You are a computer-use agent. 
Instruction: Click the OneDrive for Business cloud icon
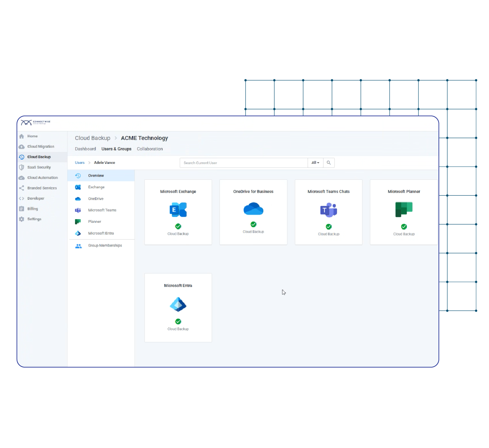click(x=253, y=209)
